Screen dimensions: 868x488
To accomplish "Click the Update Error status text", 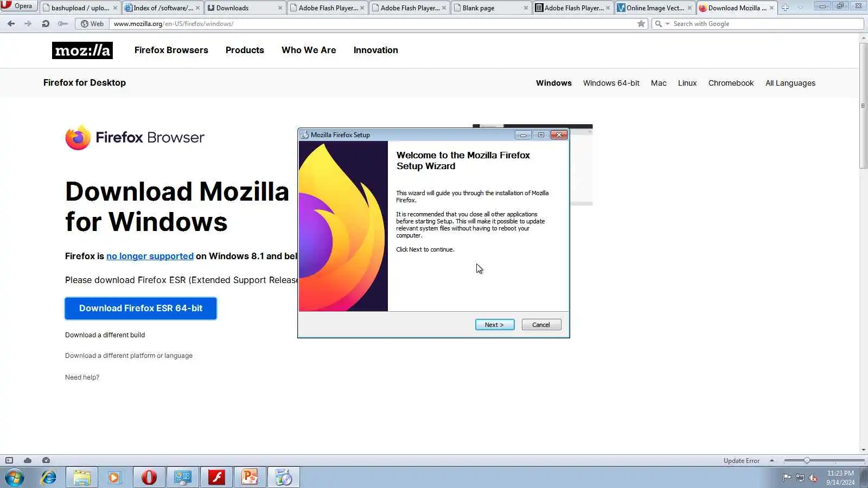I will [741, 461].
